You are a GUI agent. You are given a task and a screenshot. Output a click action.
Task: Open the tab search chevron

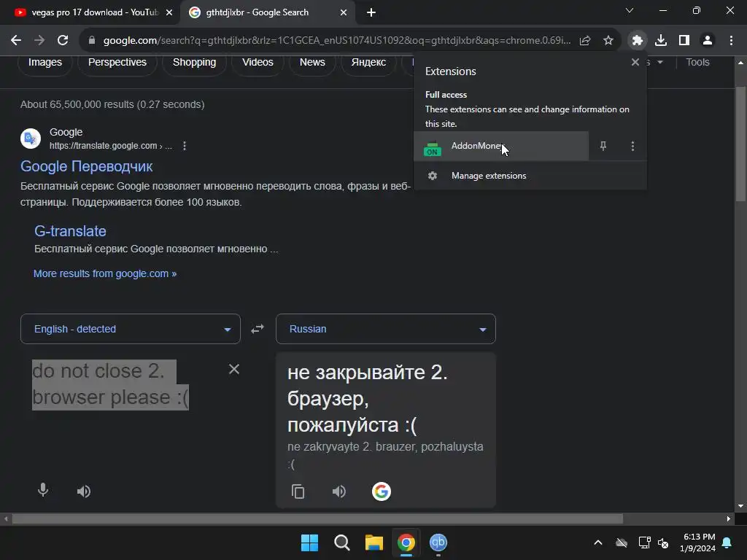(x=630, y=10)
